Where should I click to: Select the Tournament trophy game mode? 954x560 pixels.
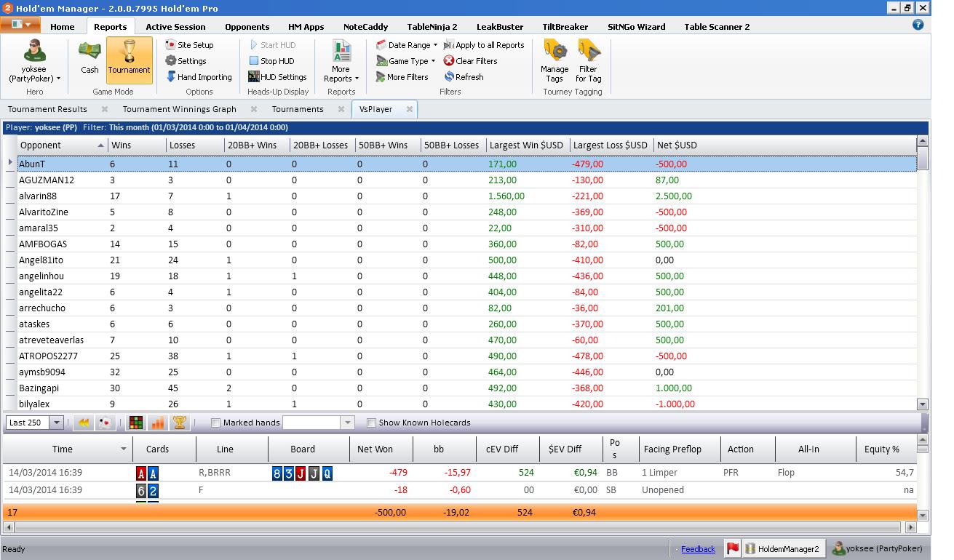click(x=129, y=59)
